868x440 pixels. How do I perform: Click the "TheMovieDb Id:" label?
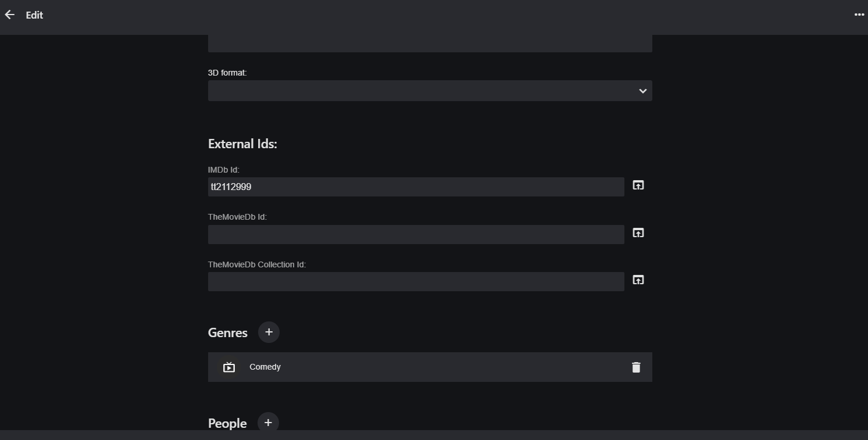(x=237, y=217)
